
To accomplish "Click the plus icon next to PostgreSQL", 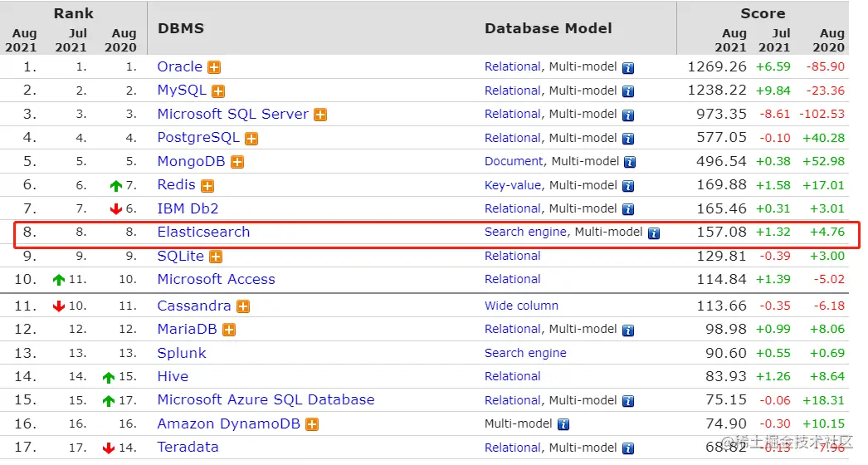I will [x=252, y=139].
